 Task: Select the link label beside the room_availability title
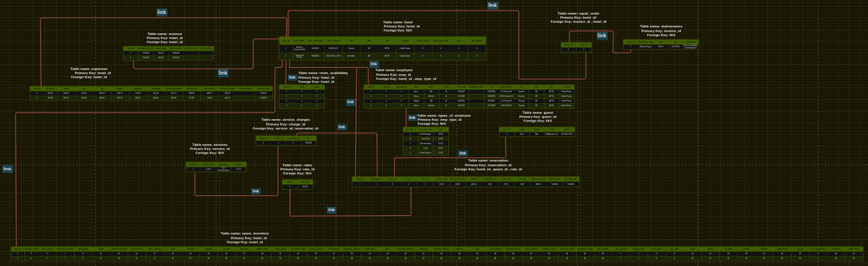pos(293,78)
